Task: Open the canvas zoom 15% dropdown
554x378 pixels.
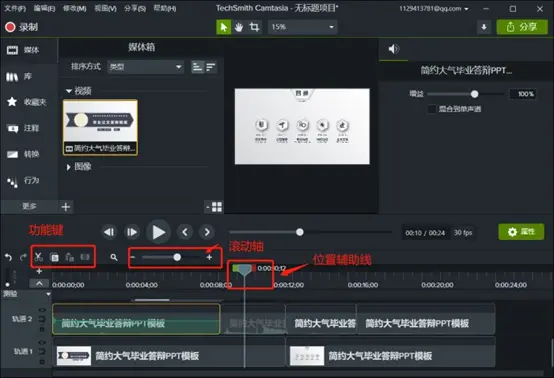Action: (x=302, y=27)
